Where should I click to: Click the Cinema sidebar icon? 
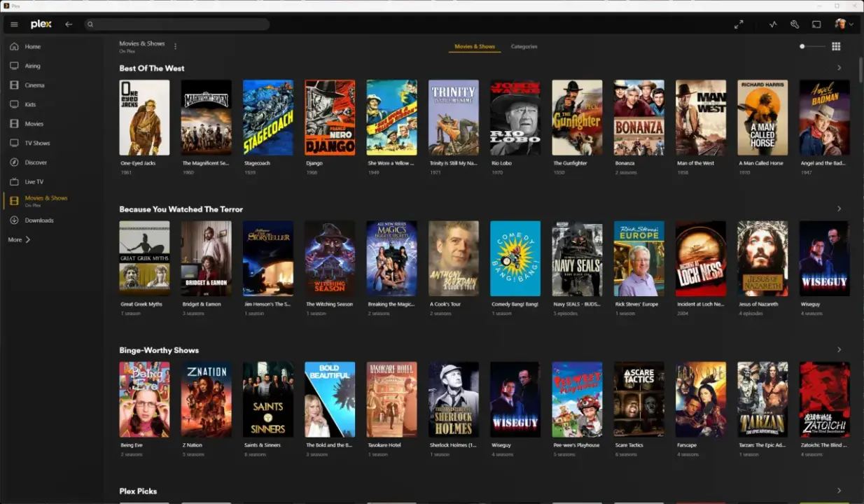point(14,85)
